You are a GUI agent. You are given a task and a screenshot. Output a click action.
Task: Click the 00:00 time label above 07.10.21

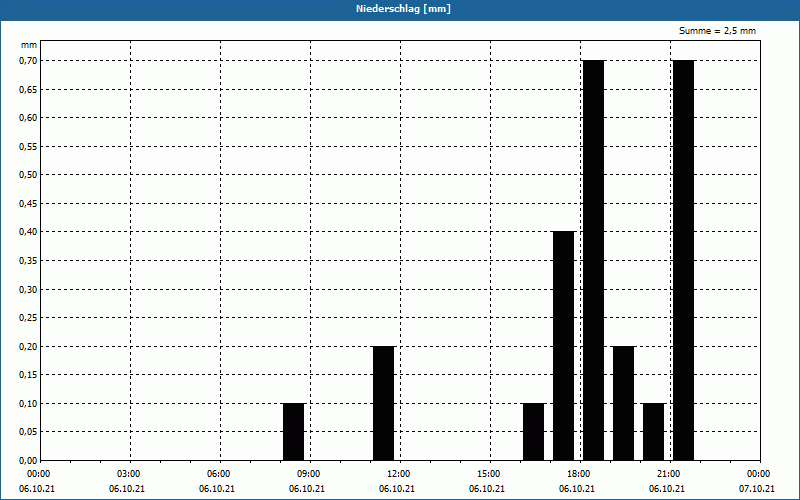pyautogui.click(x=759, y=474)
